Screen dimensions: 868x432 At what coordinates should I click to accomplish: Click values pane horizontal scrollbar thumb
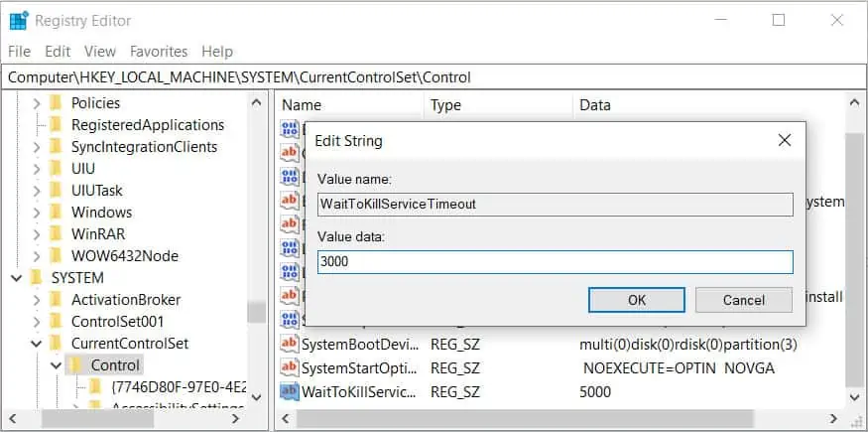pos(525,419)
